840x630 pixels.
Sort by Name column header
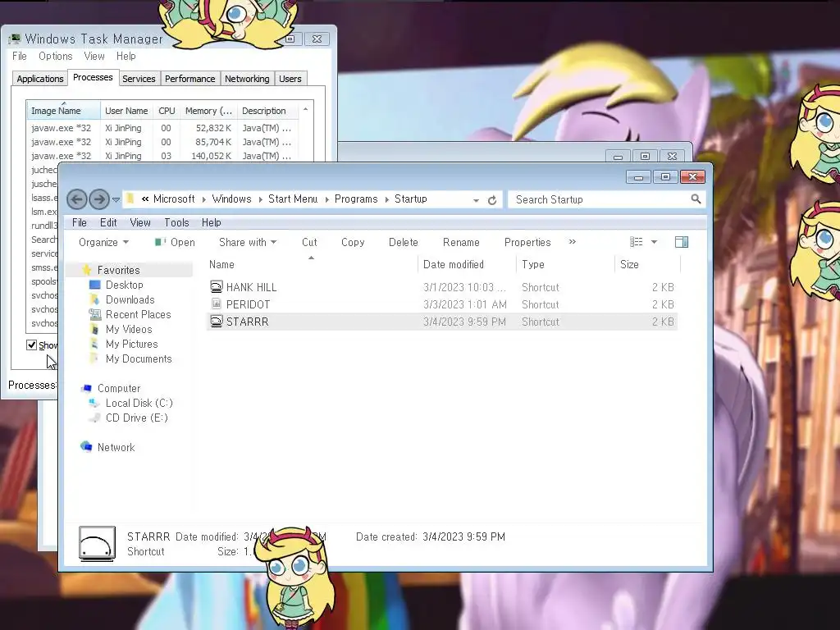click(x=311, y=264)
